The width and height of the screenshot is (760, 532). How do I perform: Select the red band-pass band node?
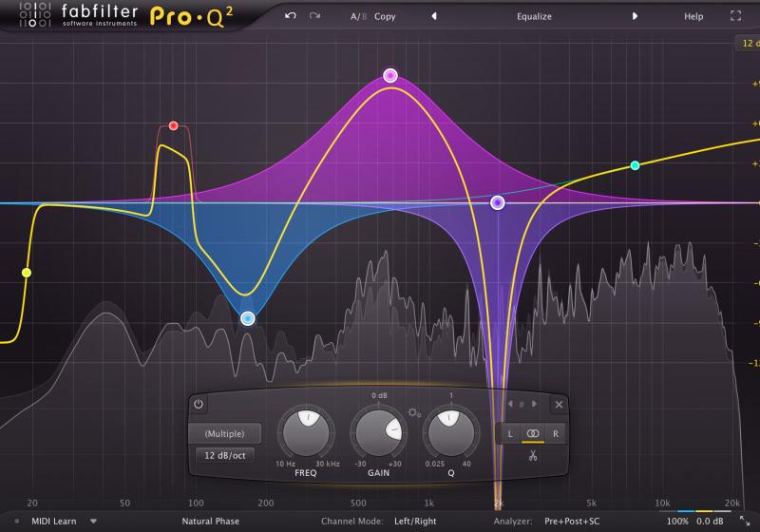[x=173, y=126]
